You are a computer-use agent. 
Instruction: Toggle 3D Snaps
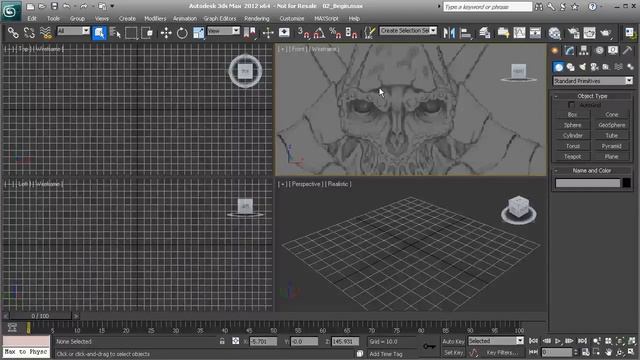304,33
